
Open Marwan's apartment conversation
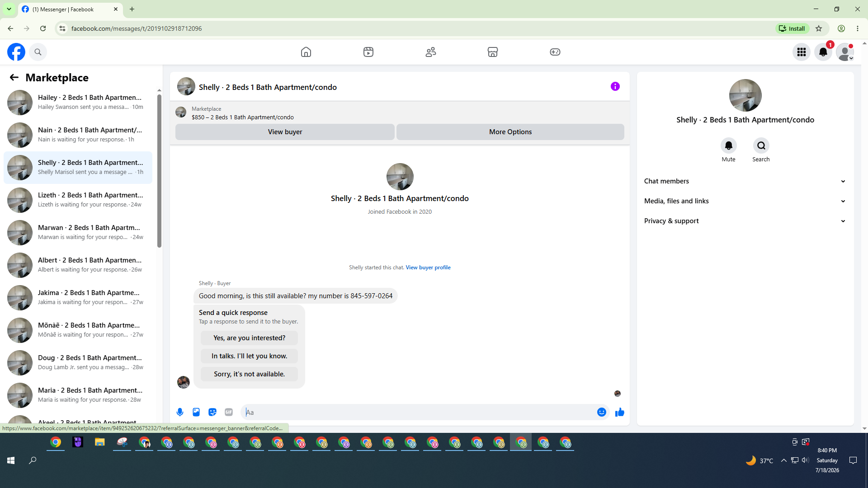78,233
